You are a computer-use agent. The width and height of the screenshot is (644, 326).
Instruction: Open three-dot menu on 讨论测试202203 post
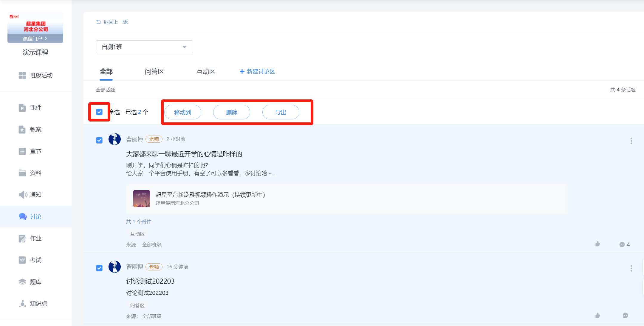click(631, 268)
